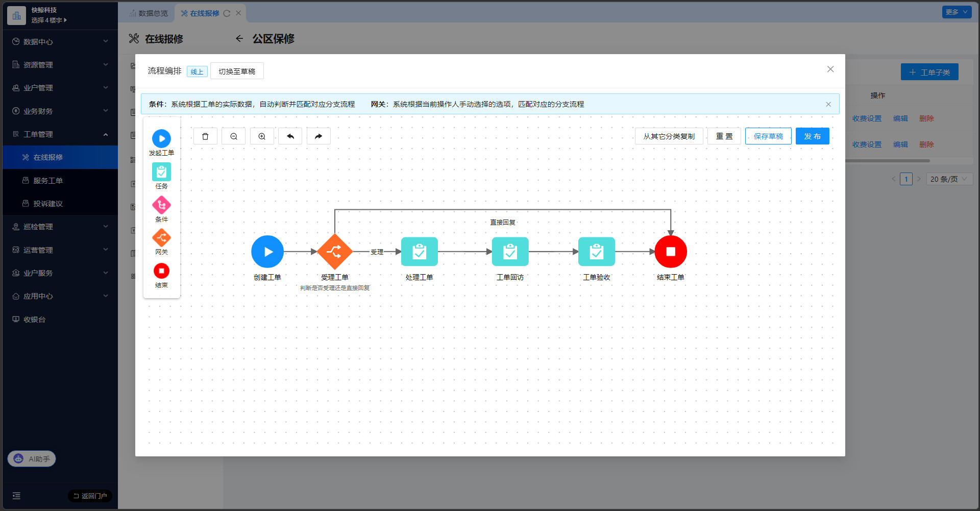Open the AI助手 assistant
The width and height of the screenshot is (980, 511).
pyautogui.click(x=32, y=459)
